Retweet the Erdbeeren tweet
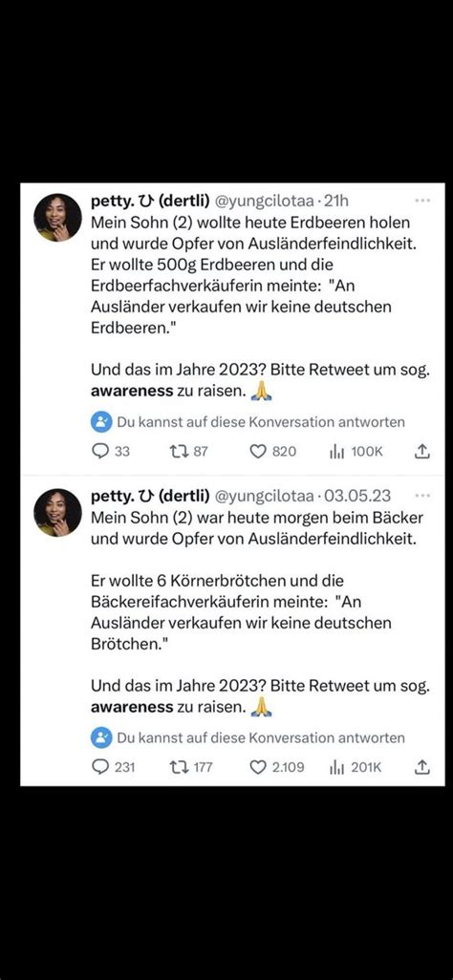This screenshot has width=453, height=980. tap(188, 451)
